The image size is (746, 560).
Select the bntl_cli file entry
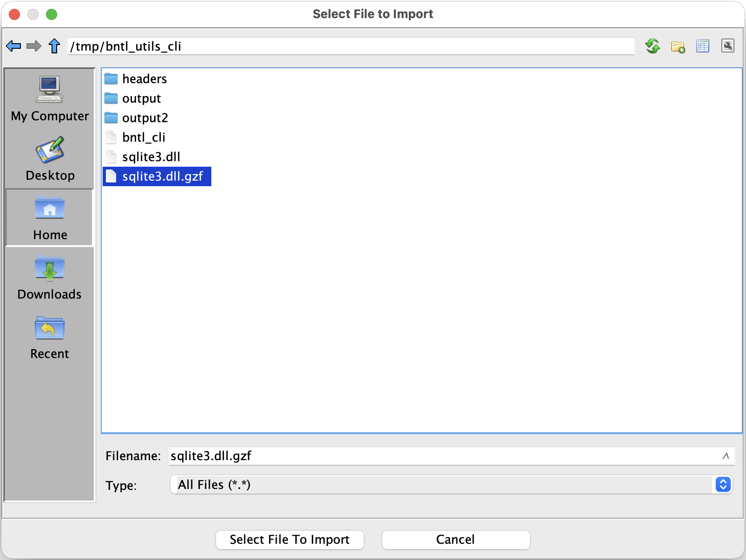point(144,137)
